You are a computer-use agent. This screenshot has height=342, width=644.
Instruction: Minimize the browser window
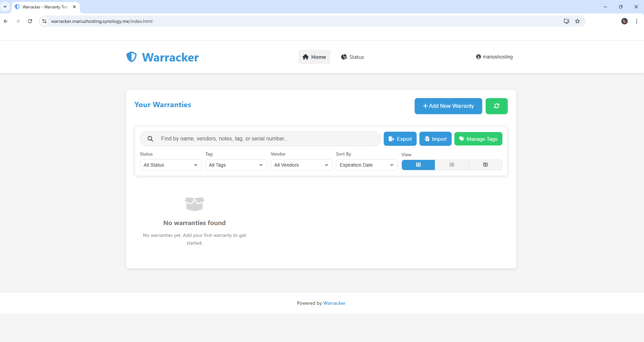[x=605, y=7]
